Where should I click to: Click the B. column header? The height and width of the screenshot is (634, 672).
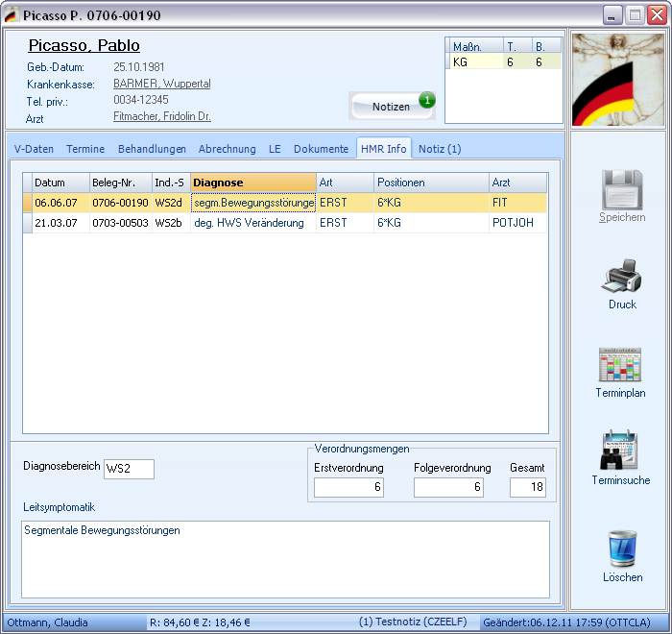(x=546, y=46)
